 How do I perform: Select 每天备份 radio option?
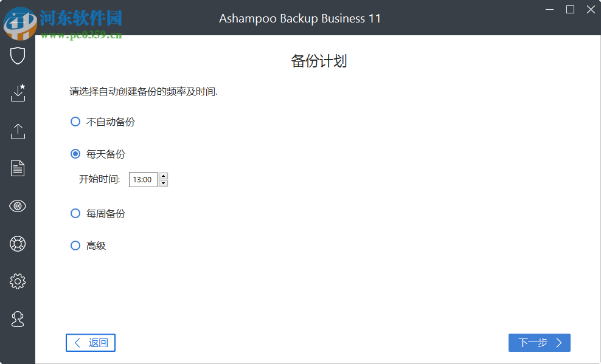(75, 154)
